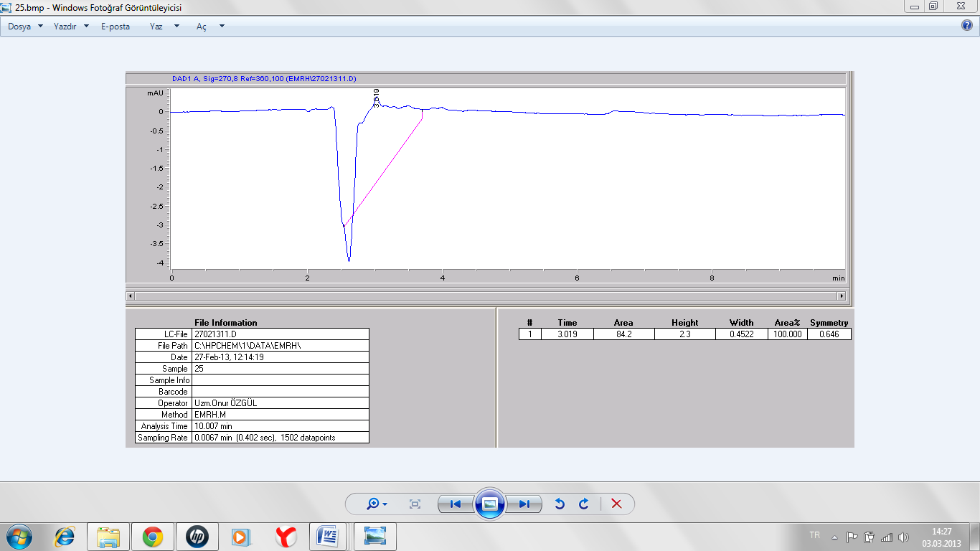The image size is (980, 551).
Task: Click the chromatogram scrollbar right arrow
Action: click(x=842, y=296)
